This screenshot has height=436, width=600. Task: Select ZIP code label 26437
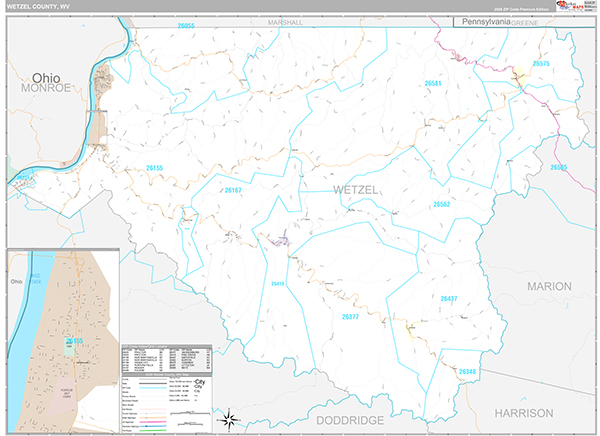click(x=448, y=298)
